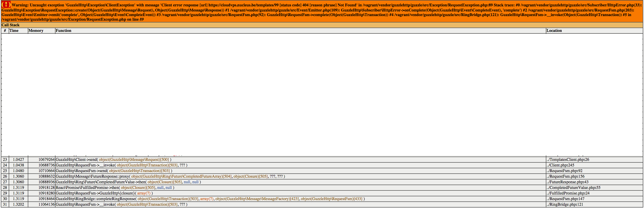Viewport: 644px width, 208px height.
Task: Click memory value 11064136
Action: [x=47, y=204]
